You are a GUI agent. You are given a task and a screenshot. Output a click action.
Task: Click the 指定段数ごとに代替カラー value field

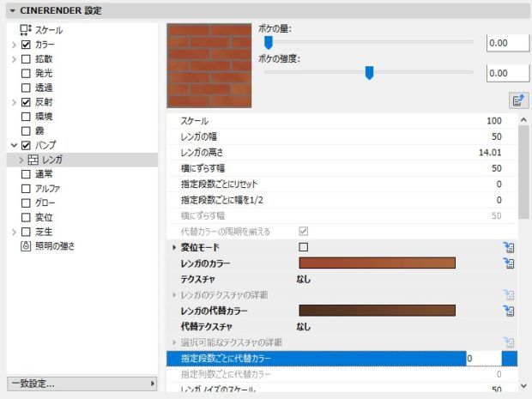(x=484, y=359)
